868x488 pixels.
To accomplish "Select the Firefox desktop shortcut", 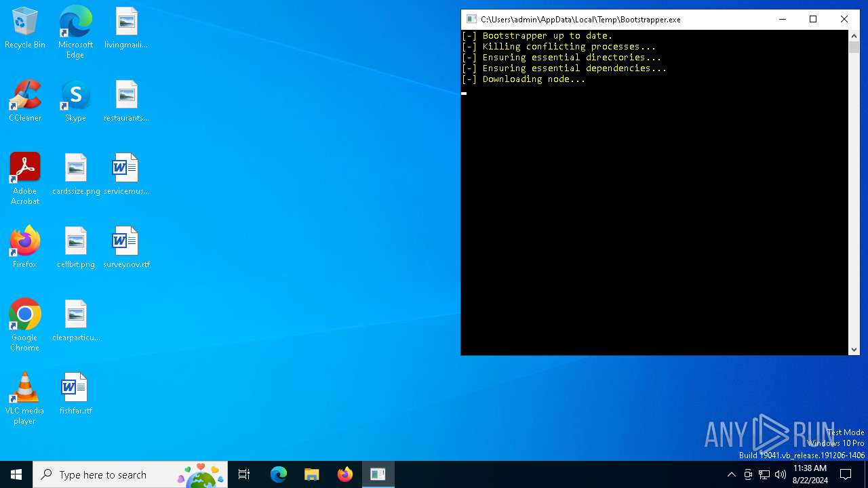I will [x=25, y=248].
